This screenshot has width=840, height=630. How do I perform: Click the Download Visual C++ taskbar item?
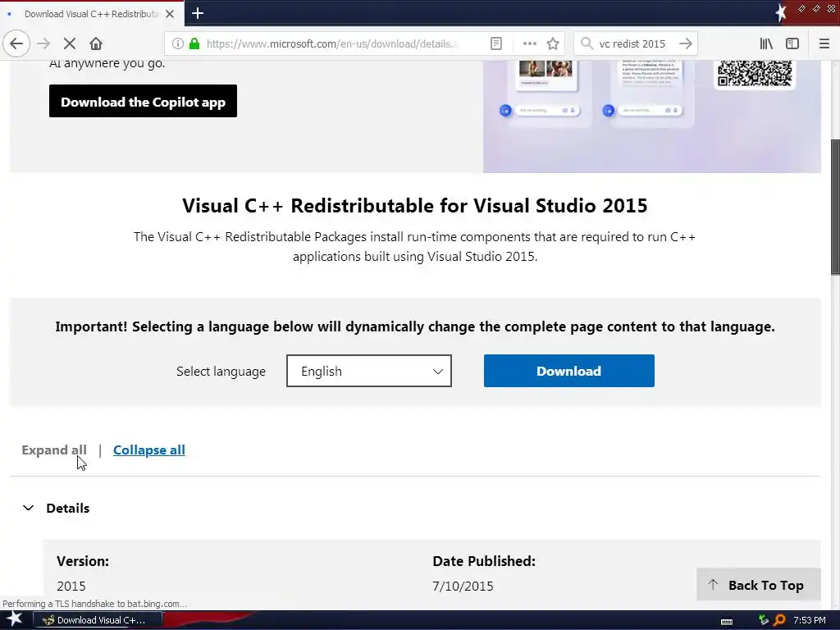pyautogui.click(x=98, y=620)
